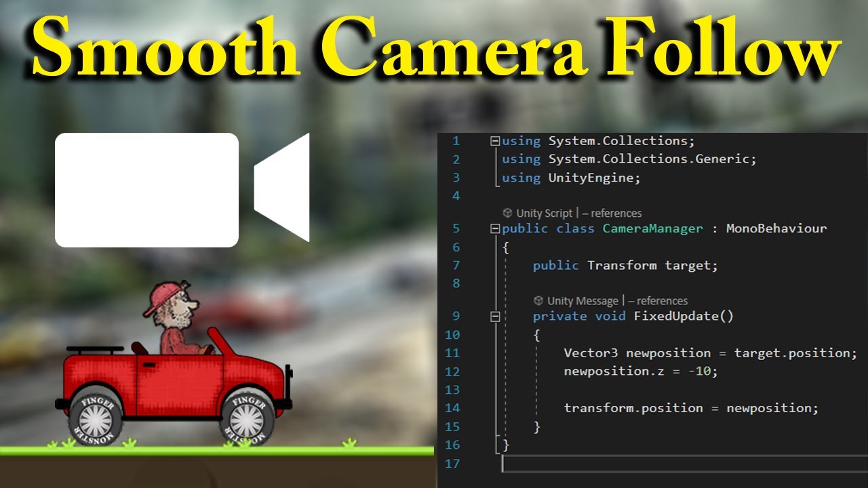Click the white video camera icon
Viewport: 868px width, 488px height.
pos(182,189)
